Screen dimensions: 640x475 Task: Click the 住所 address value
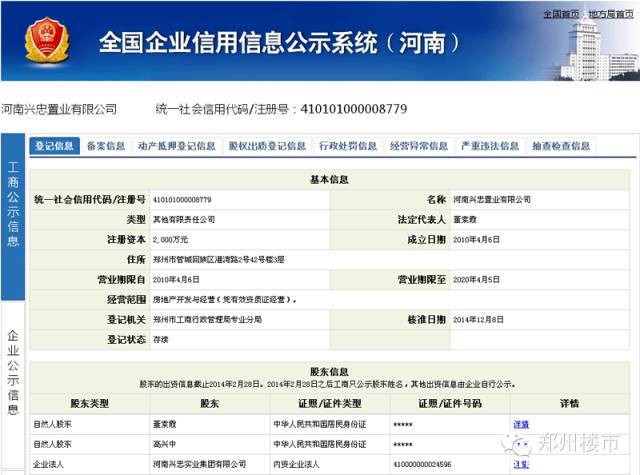(219, 260)
